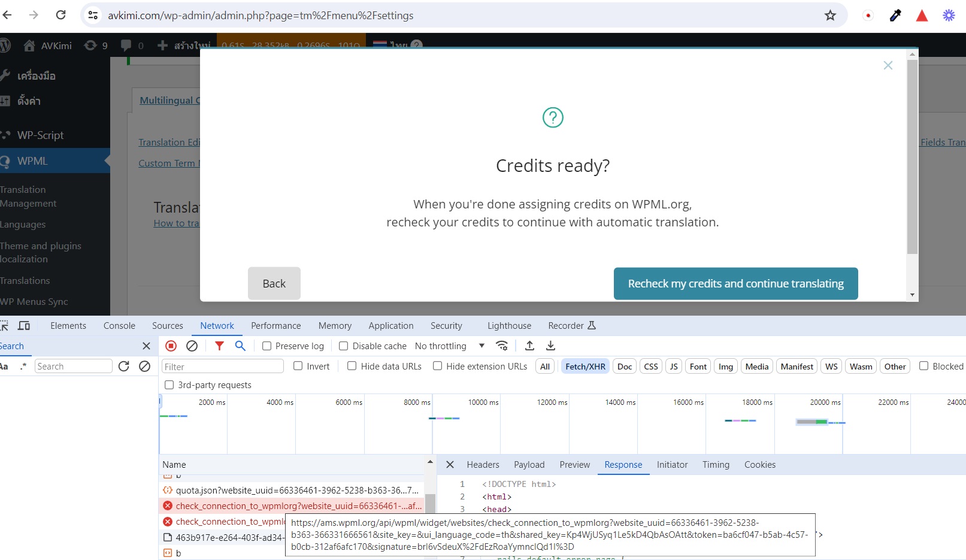Select the 463b917e-e264 request row

(x=222, y=538)
